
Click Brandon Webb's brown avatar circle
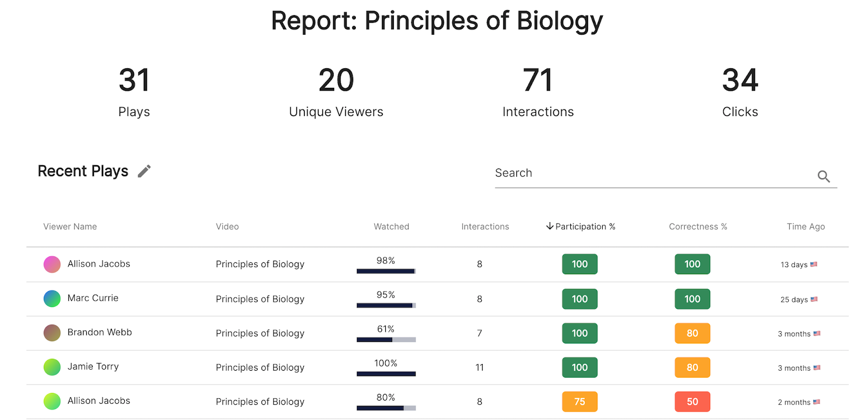[52, 333]
